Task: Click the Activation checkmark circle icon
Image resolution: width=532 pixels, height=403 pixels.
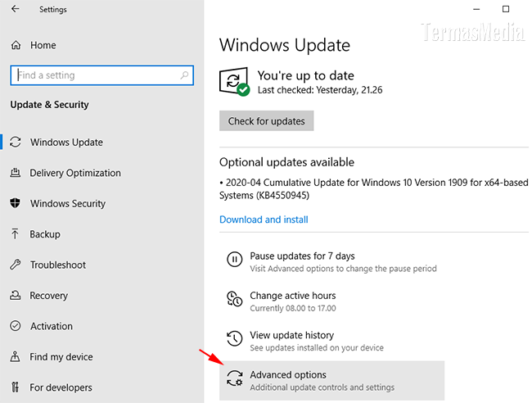Action: click(x=16, y=326)
